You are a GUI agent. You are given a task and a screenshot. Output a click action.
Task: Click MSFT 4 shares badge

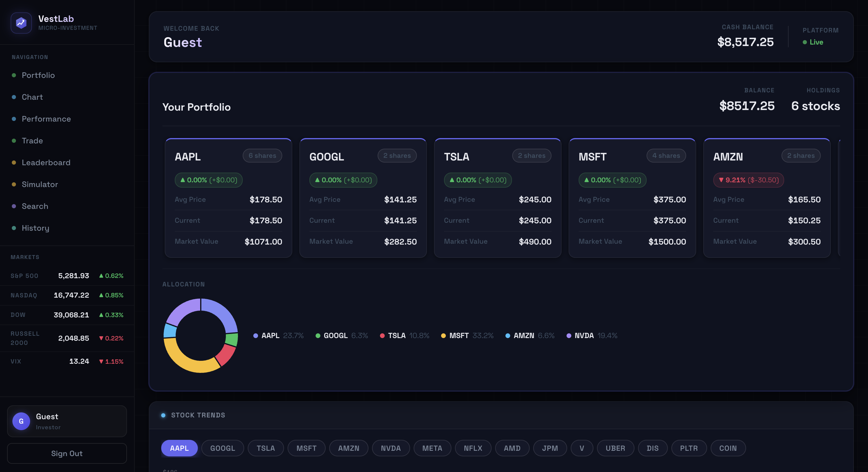click(x=666, y=155)
